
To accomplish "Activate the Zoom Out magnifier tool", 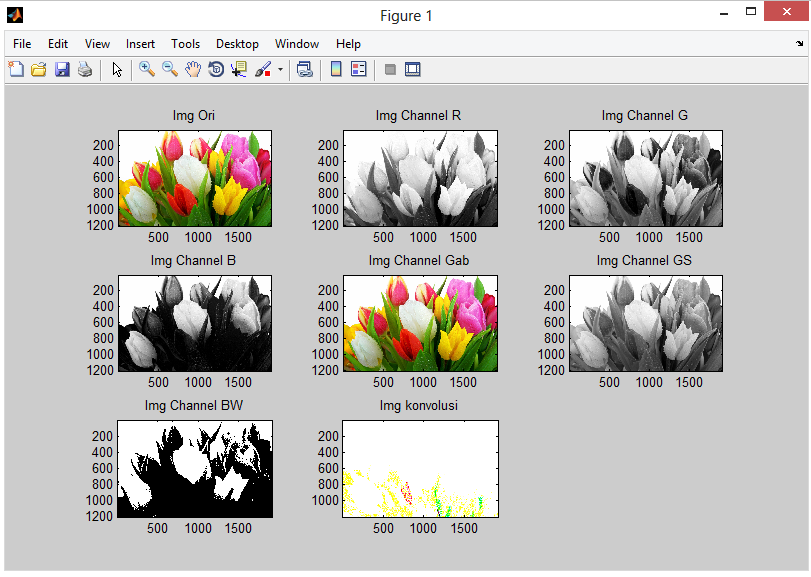I will (x=170, y=69).
